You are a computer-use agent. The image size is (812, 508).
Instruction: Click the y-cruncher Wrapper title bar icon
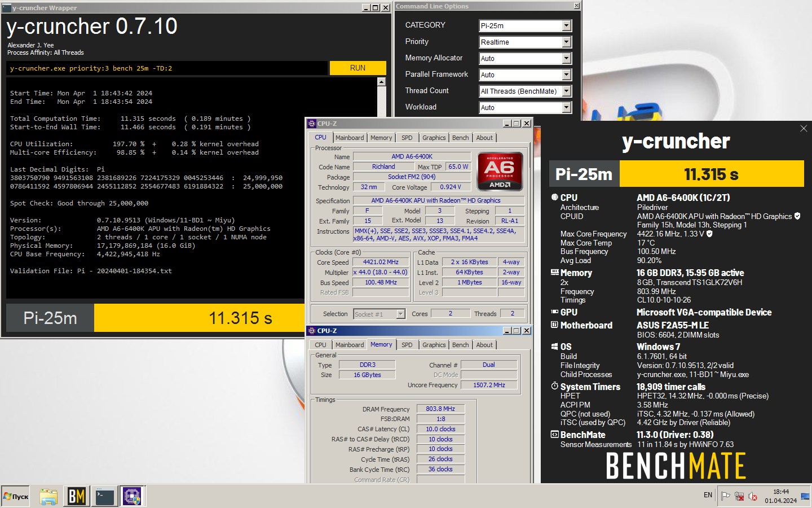pos(7,8)
